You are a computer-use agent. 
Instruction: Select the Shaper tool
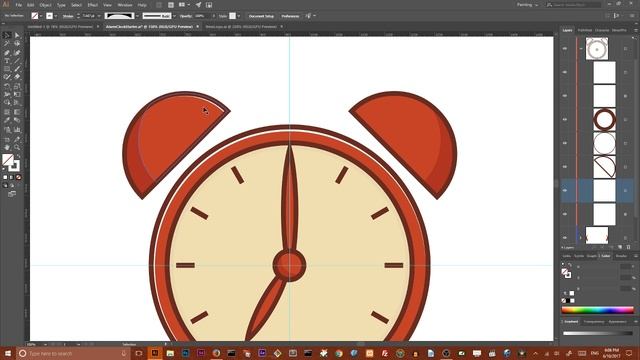coord(7,77)
